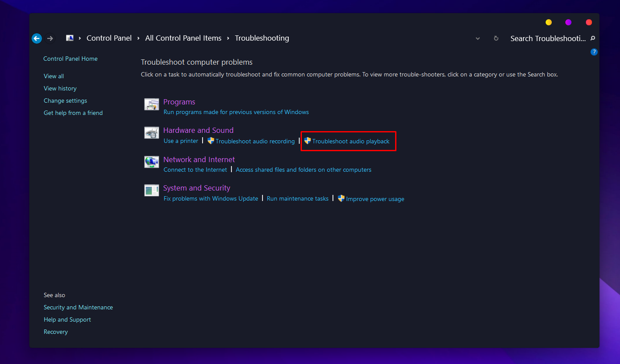The image size is (620, 364).
Task: Click the search magnifier icon
Action: (x=593, y=38)
